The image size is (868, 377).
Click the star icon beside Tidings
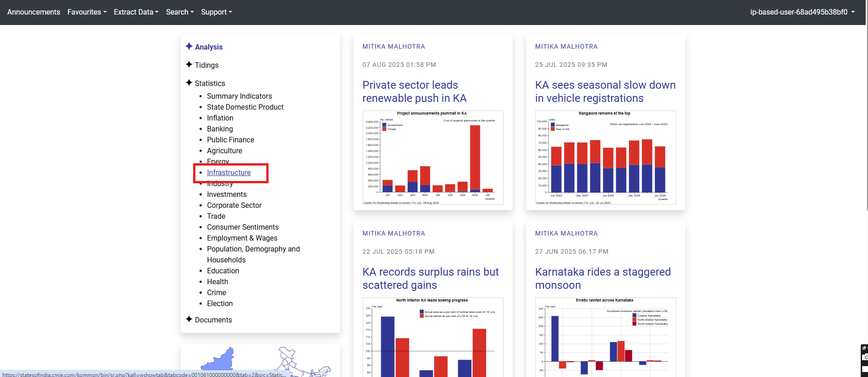tap(189, 65)
